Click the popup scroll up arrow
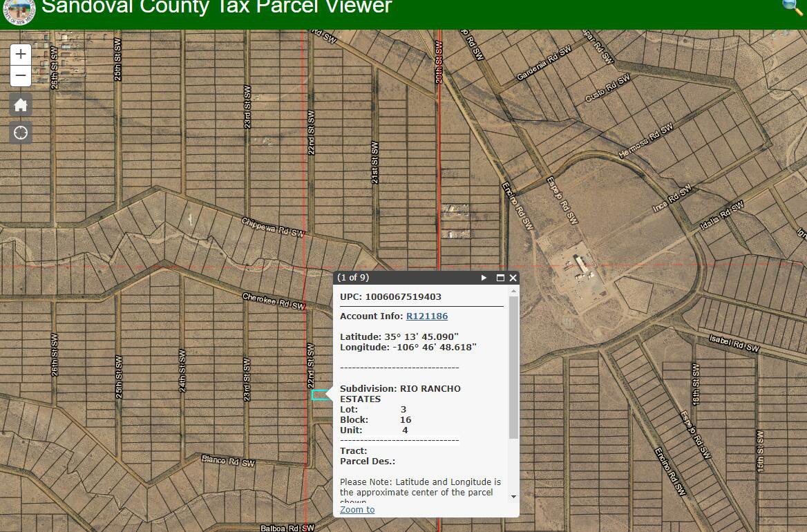 click(x=513, y=292)
